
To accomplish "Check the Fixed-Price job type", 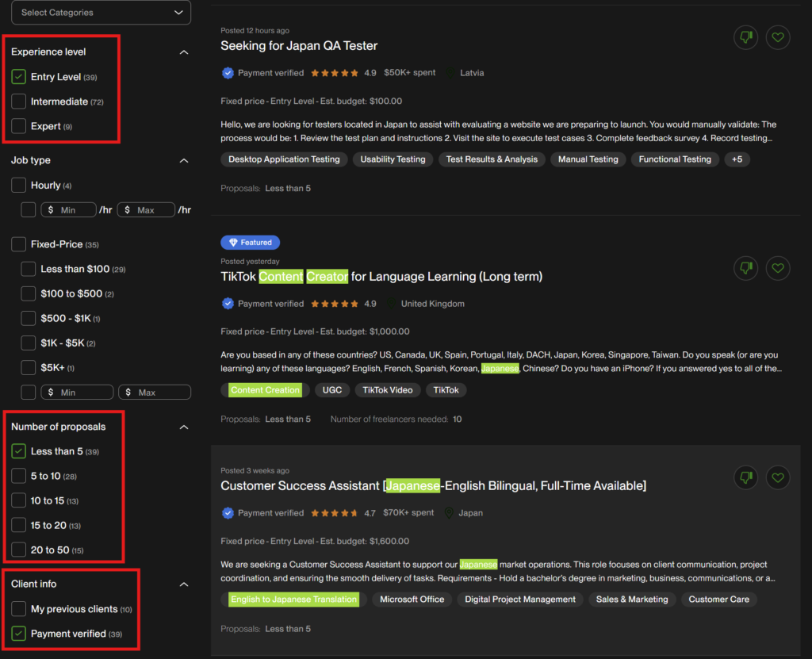I will pos(19,244).
